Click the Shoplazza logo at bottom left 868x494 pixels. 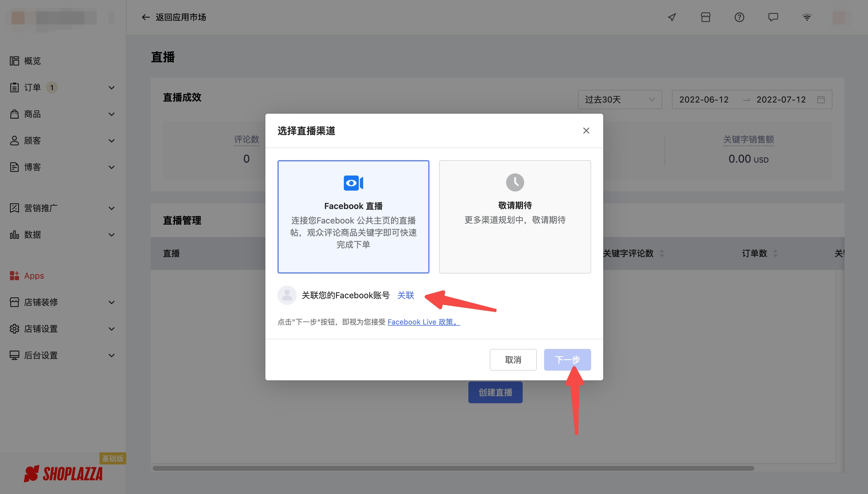coord(63,473)
